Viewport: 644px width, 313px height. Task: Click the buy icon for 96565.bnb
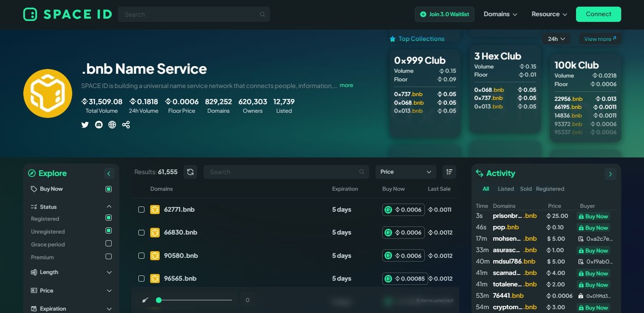pyautogui.click(x=388, y=279)
